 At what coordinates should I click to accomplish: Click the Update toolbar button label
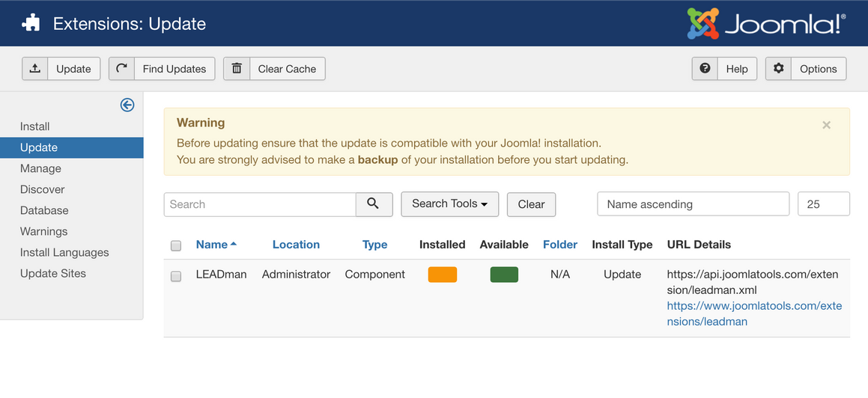tap(73, 69)
